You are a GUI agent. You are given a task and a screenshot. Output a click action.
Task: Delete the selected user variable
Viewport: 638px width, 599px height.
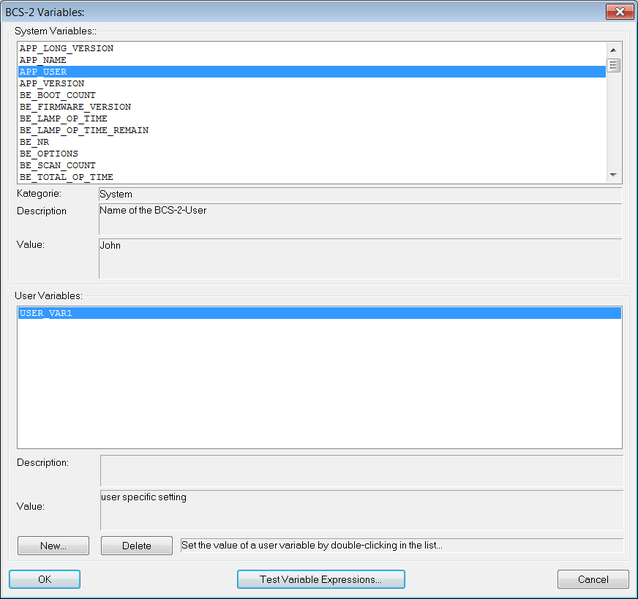[x=137, y=546]
